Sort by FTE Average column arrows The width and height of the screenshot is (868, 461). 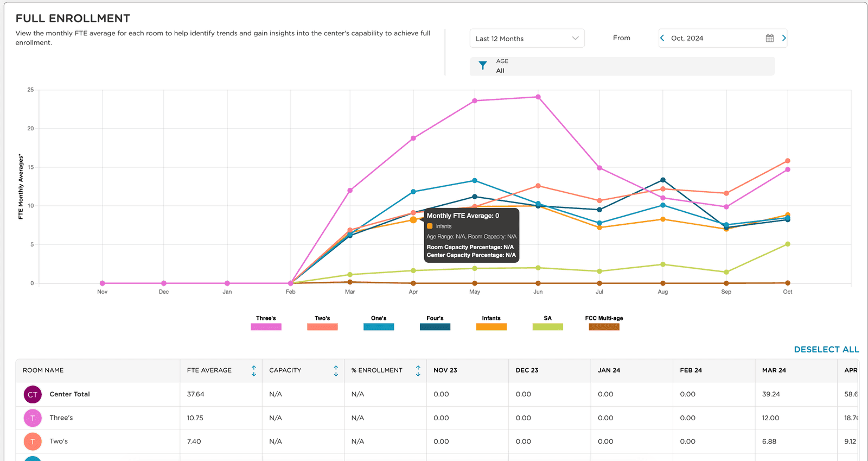point(253,370)
